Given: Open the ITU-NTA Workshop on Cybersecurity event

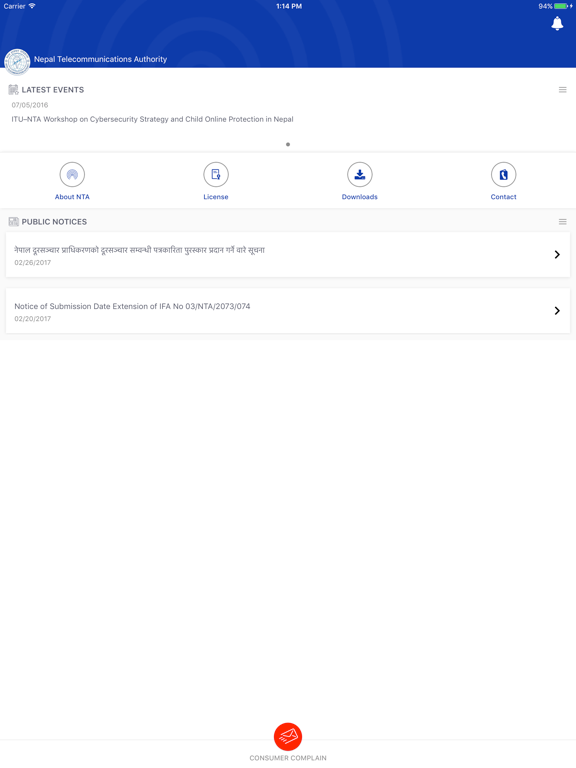Looking at the screenshot, I should coord(152,119).
